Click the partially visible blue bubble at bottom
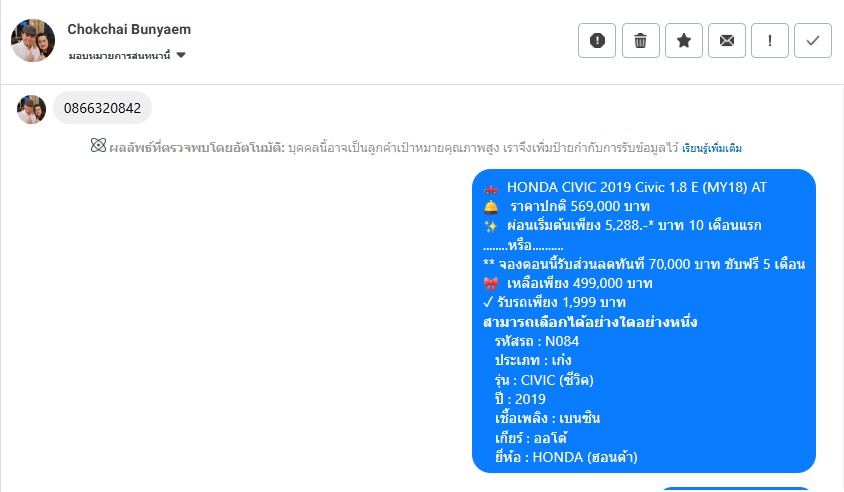 [735, 489]
